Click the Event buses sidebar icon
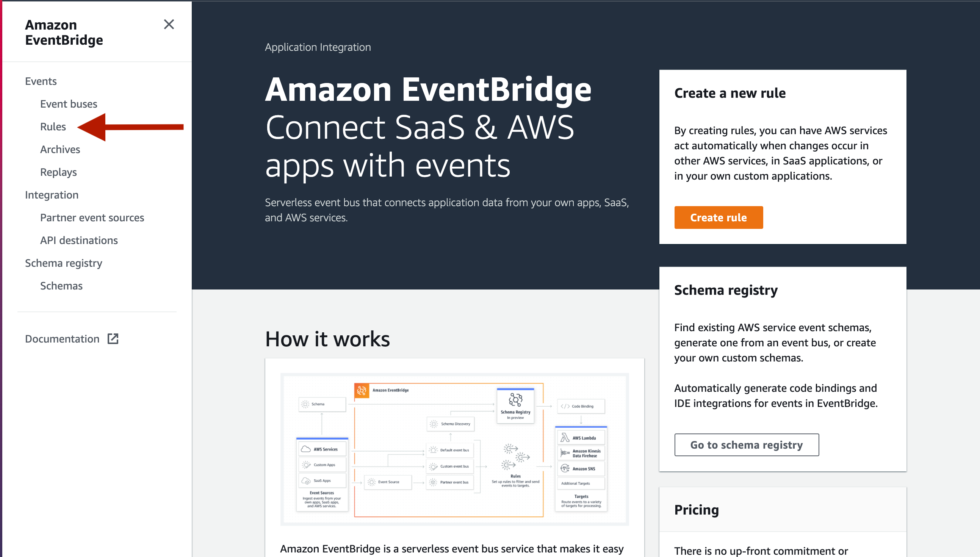Image resolution: width=980 pixels, height=557 pixels. tap(69, 103)
